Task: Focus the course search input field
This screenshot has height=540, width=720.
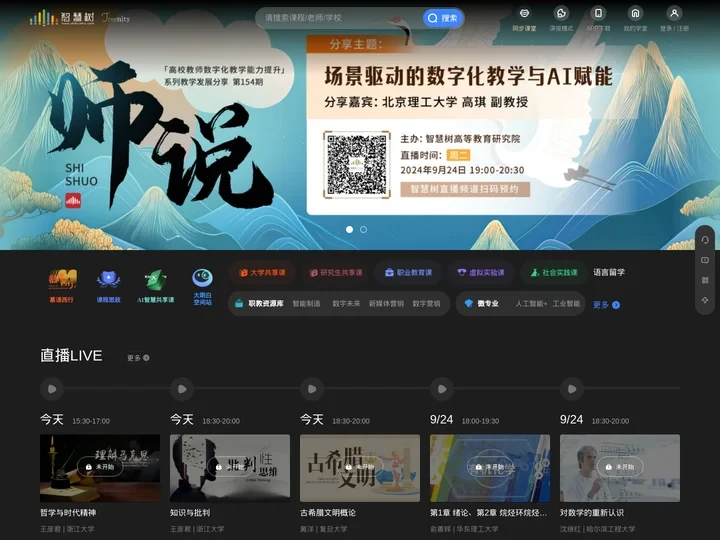Action: tap(340, 18)
